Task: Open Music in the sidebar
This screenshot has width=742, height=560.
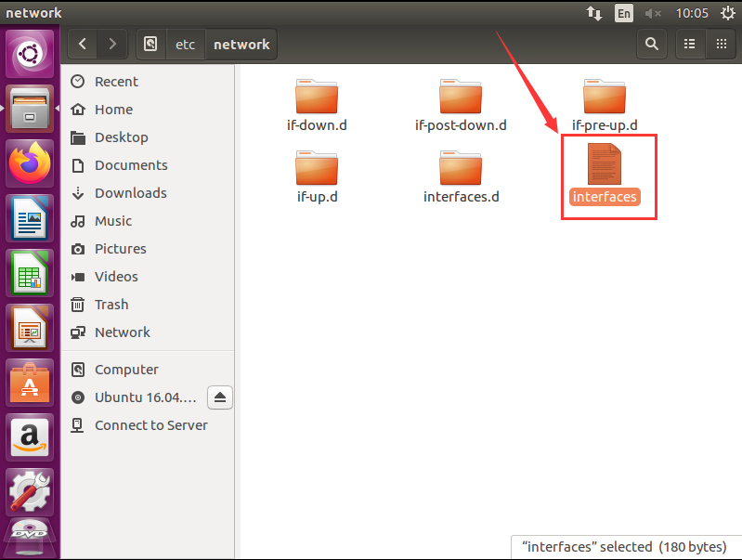Action: pyautogui.click(x=147, y=221)
